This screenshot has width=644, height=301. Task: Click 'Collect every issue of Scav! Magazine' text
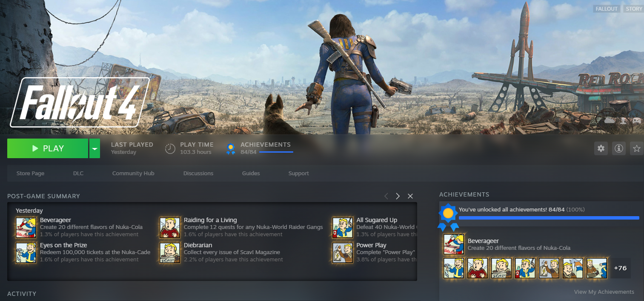[232, 252]
